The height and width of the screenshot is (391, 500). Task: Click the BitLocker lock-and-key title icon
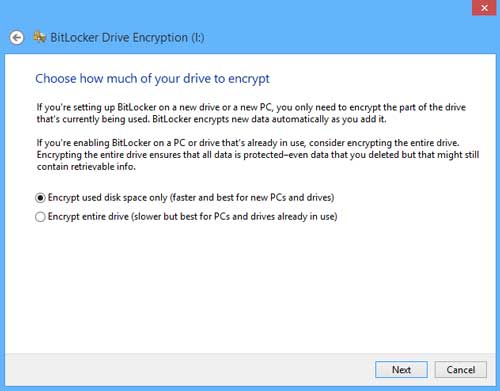point(40,37)
